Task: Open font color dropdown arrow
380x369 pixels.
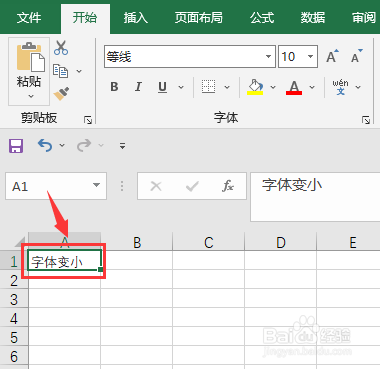Action: point(312,87)
